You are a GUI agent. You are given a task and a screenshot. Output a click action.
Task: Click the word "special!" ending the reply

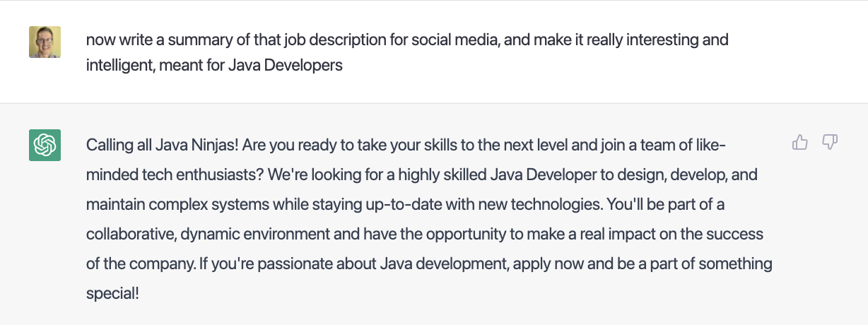pyautogui.click(x=112, y=293)
